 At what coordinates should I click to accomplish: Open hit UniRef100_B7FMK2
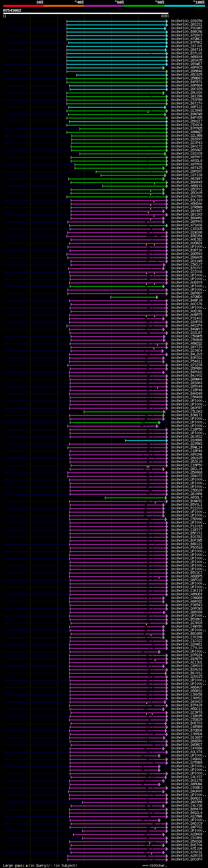pos(187,42)
